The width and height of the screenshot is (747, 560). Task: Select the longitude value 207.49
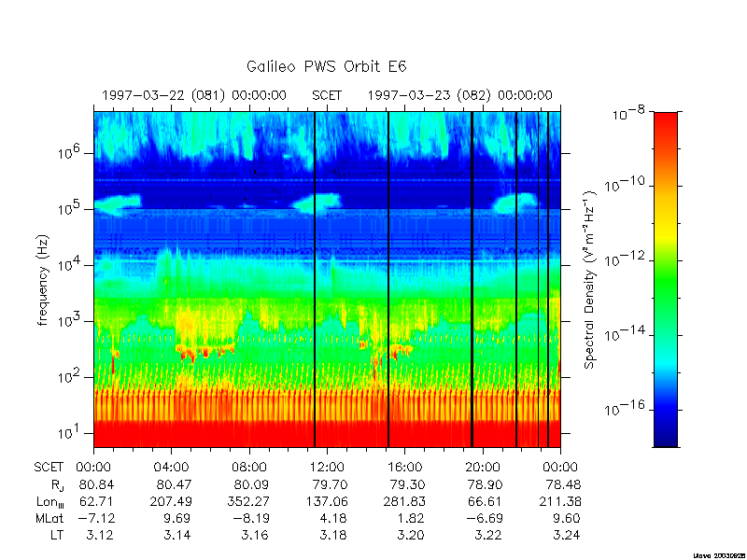(171, 501)
